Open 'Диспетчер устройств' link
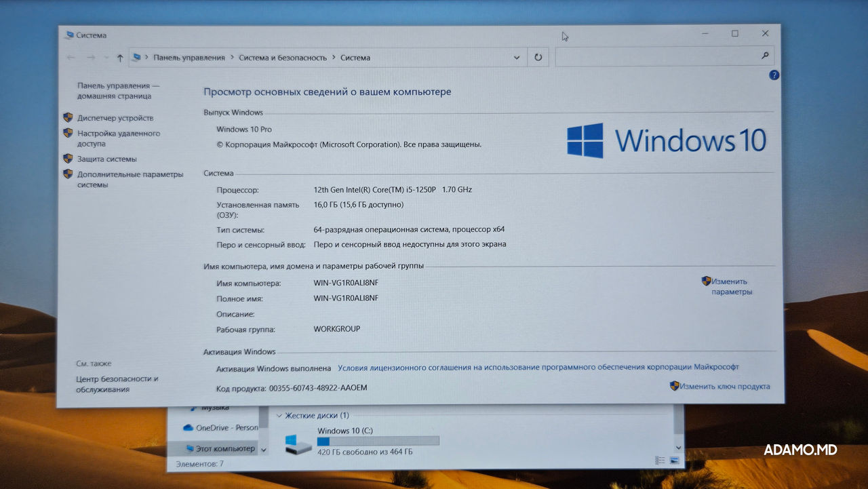The width and height of the screenshot is (868, 489). [115, 118]
